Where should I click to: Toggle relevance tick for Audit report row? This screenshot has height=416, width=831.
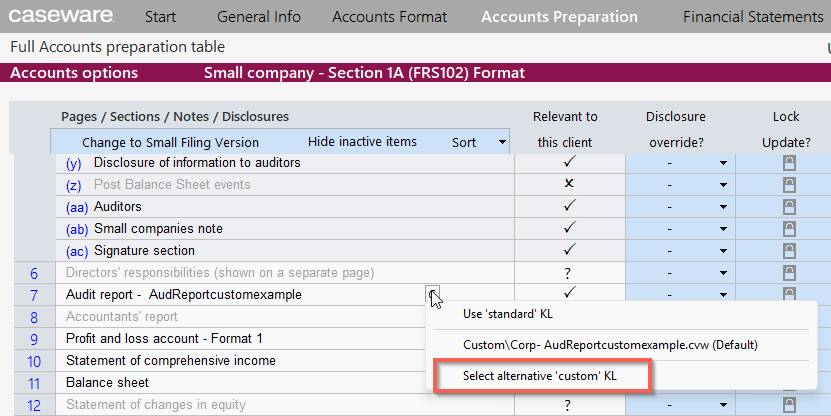point(569,292)
